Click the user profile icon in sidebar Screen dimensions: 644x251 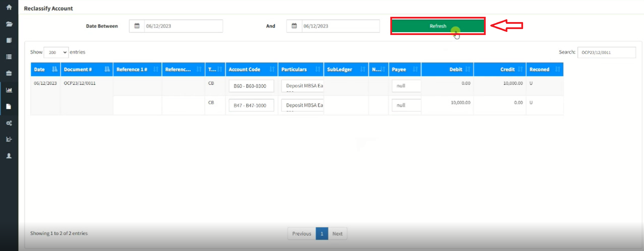click(9, 156)
